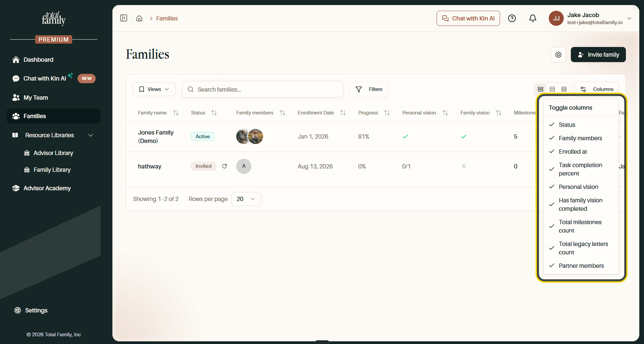The width and height of the screenshot is (644, 344).
Task: Open page settings hexagon icon
Action: pos(558,55)
